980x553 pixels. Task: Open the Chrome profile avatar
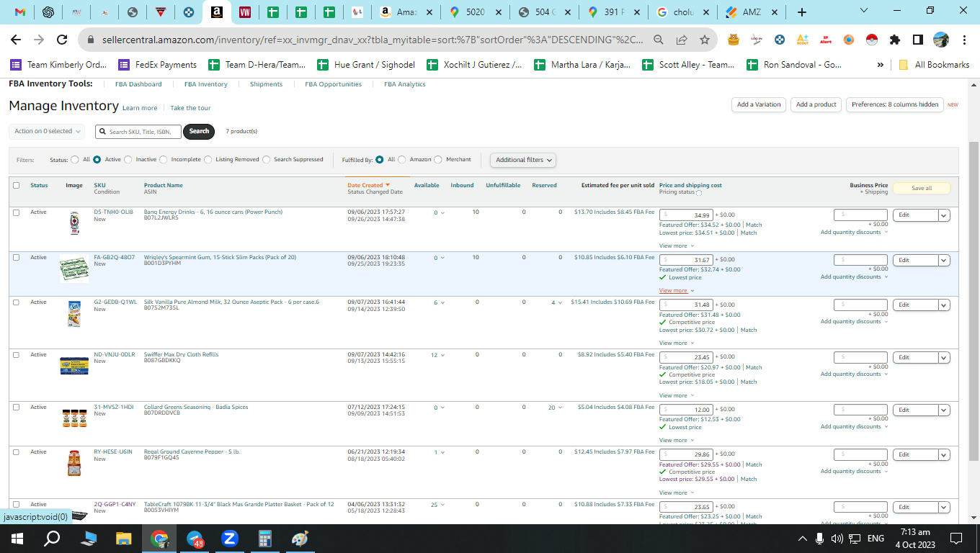[941, 40]
